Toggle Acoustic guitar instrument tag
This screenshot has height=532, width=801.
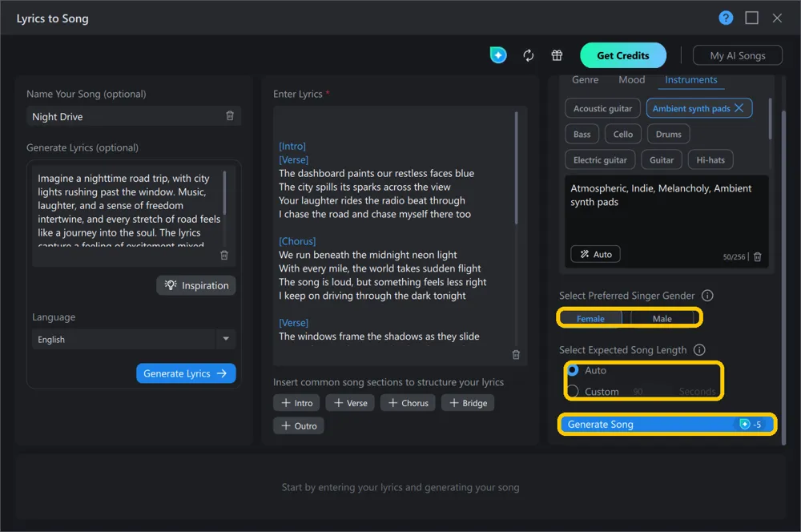[602, 108]
